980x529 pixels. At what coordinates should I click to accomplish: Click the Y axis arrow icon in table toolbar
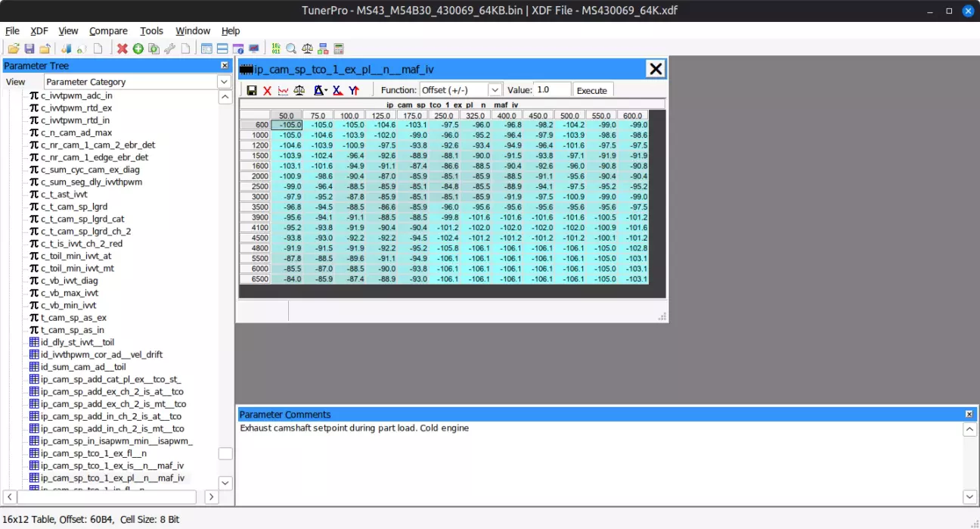(x=354, y=91)
